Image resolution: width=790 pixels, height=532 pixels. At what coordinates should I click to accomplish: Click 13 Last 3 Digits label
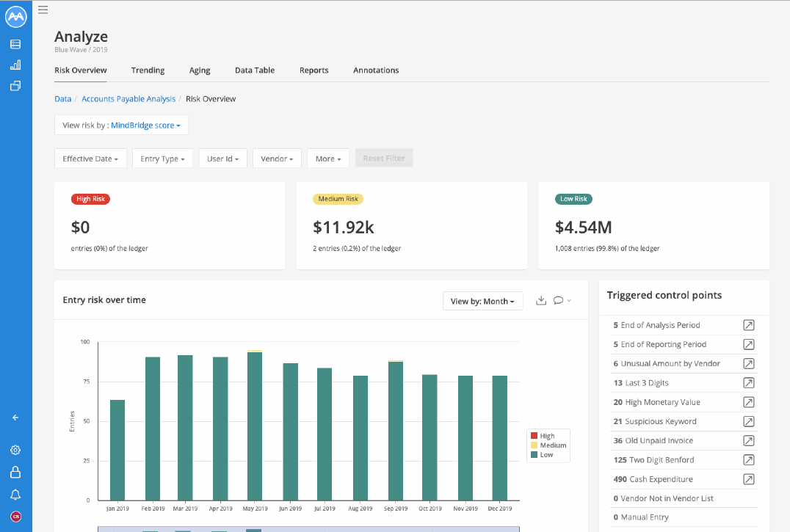click(641, 383)
